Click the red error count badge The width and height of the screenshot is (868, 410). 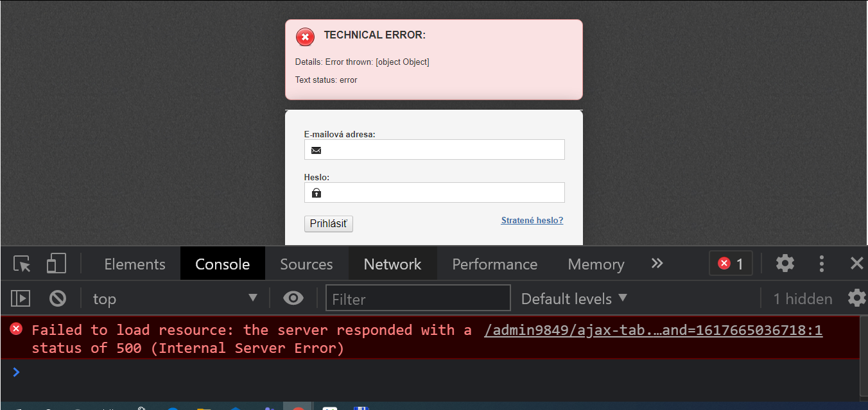point(731,264)
